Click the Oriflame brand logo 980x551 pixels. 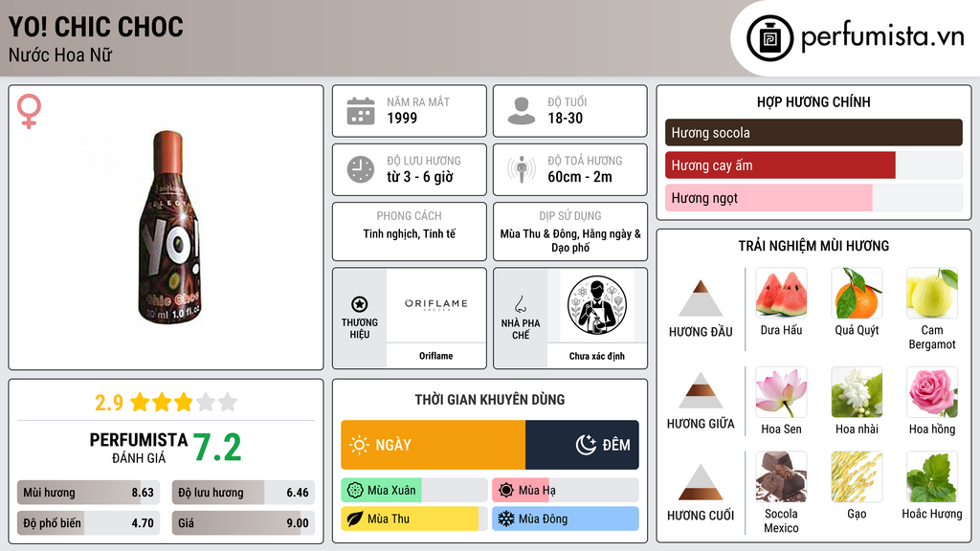[435, 304]
